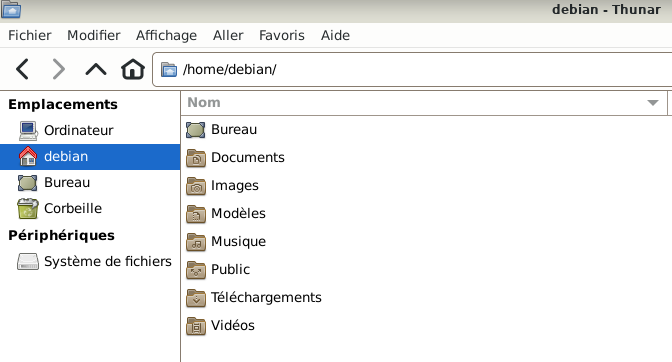
Task: Open Corbeille trash in sidebar
Action: (60, 209)
